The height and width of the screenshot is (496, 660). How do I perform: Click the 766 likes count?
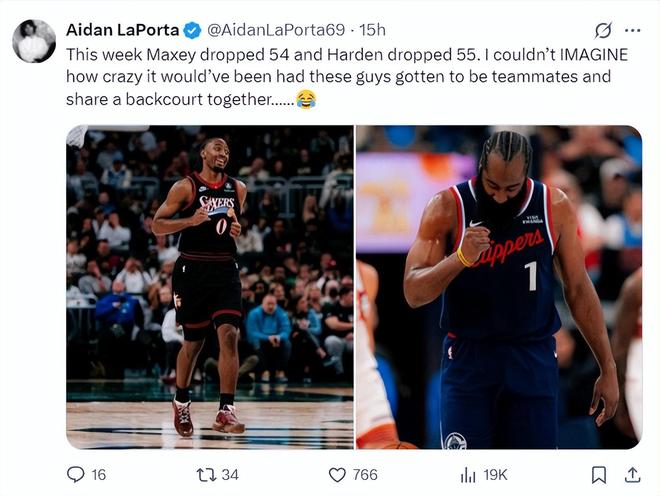point(365,475)
